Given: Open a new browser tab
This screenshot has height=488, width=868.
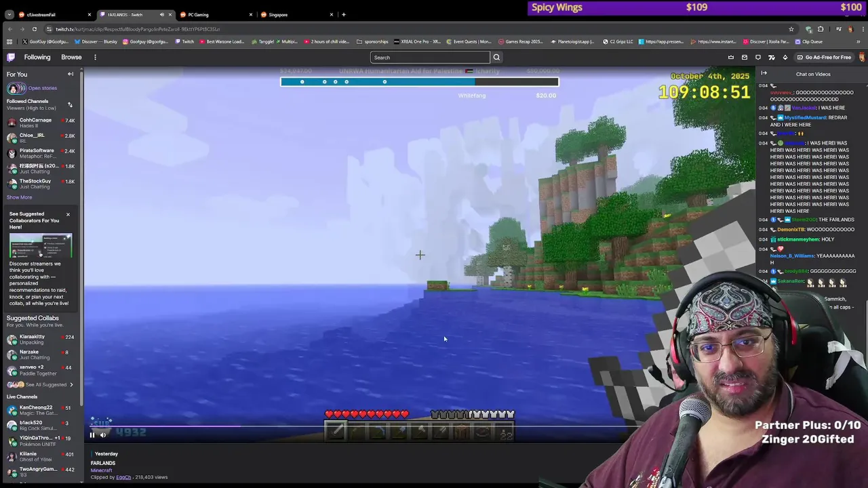Looking at the screenshot, I should click(343, 14).
